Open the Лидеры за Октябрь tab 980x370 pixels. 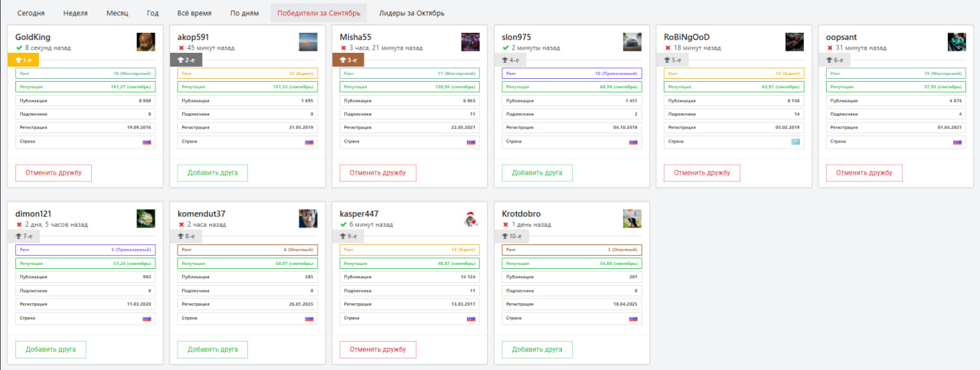411,13
